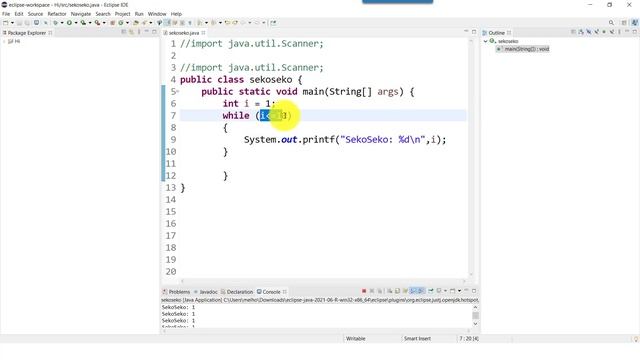Click scroll-down arrow of Console scrollbar
640x360 pixels.
[476, 324]
